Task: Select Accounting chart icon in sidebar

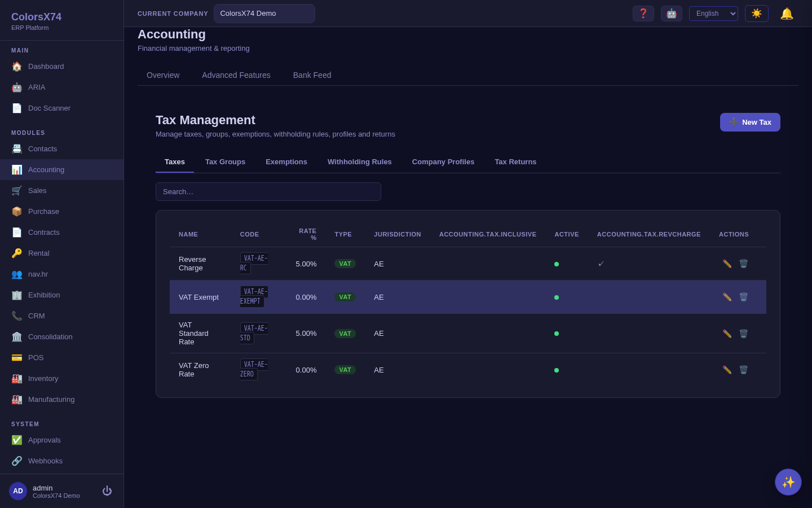Action: 17,170
